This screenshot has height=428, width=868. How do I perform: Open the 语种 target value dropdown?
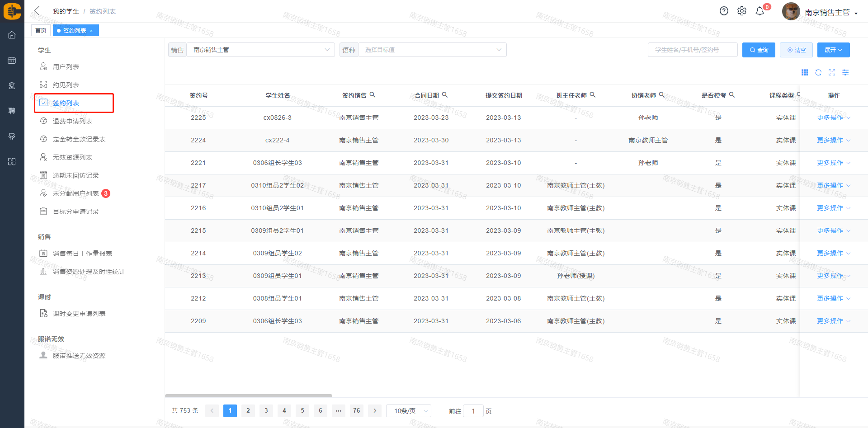click(x=432, y=50)
